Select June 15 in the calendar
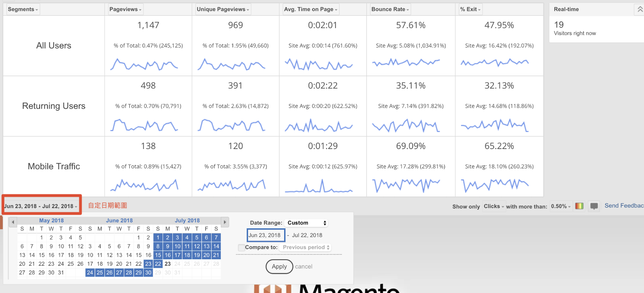The width and height of the screenshot is (644, 293). tap(139, 255)
